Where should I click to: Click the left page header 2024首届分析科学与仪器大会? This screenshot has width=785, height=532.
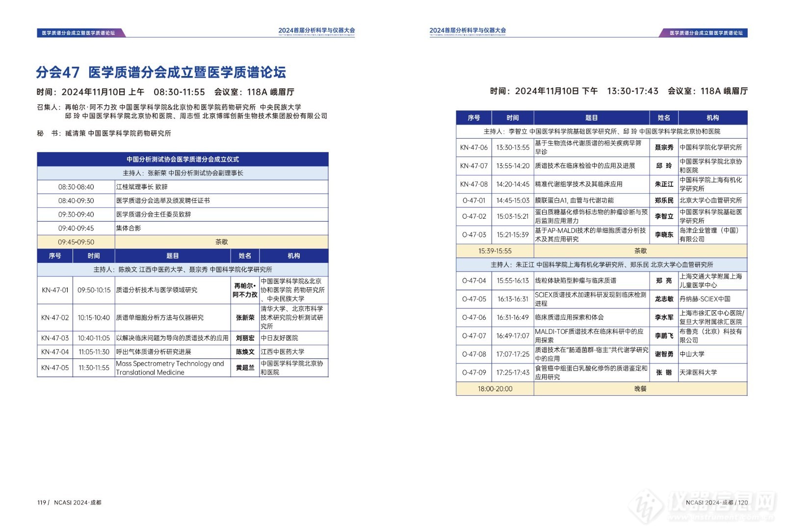coord(316,30)
